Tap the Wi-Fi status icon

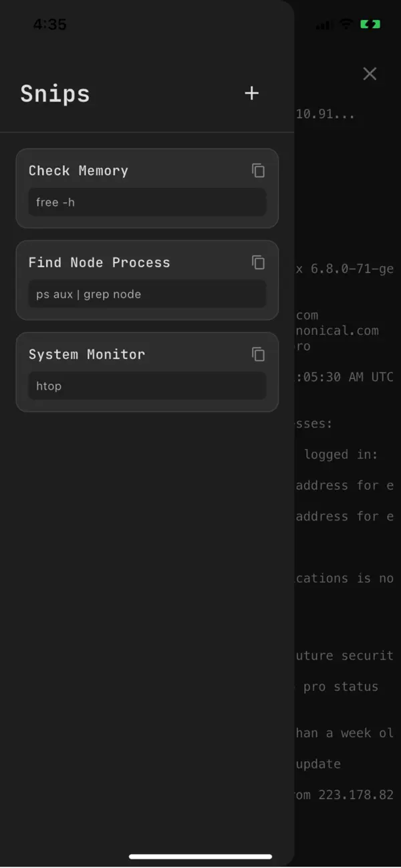coord(345,25)
